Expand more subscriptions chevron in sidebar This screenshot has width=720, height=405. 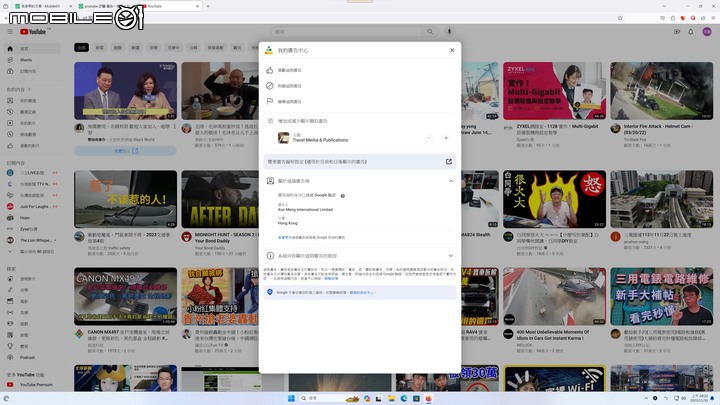pyautogui.click(x=10, y=252)
